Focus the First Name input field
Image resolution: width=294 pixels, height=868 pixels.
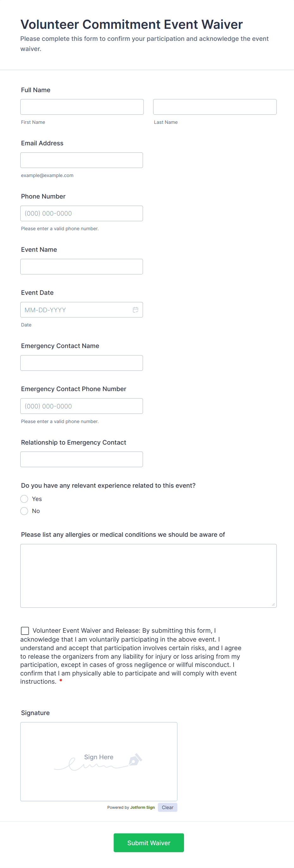(x=82, y=107)
